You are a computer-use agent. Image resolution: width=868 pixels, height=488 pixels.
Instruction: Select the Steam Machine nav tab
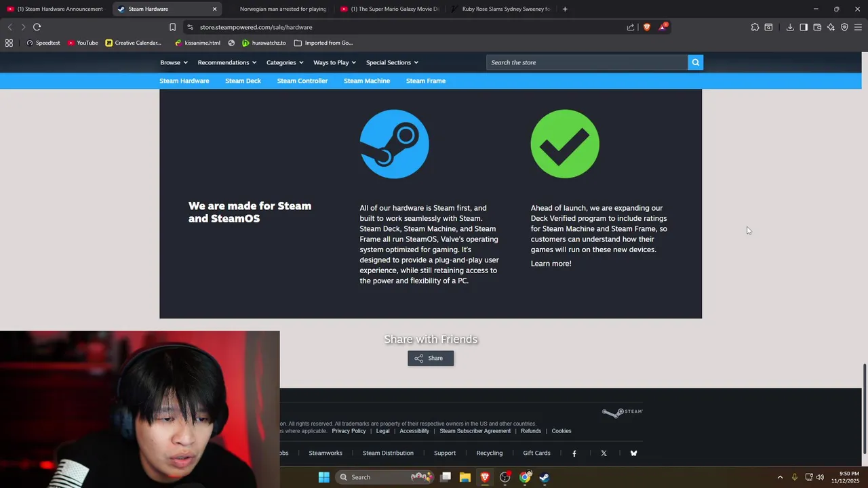367,81
